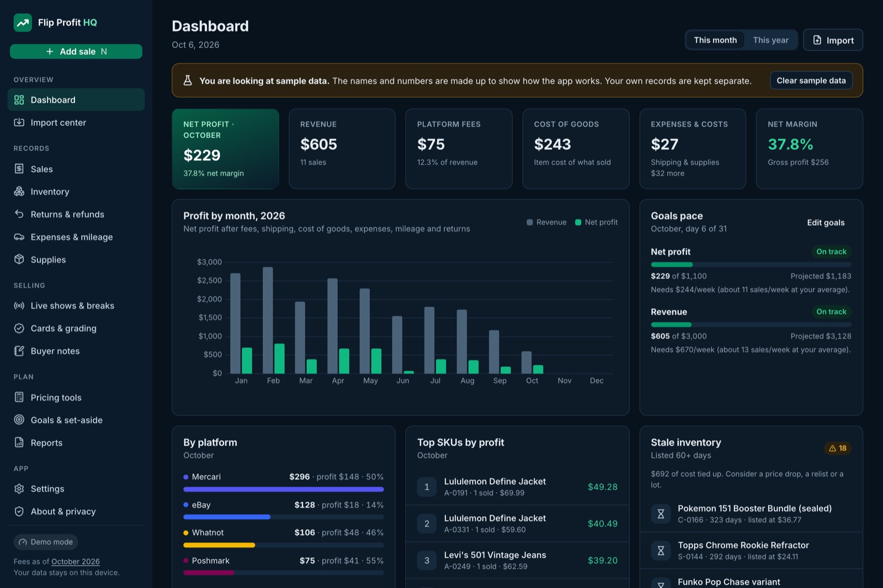Screen dimensions: 883x588
Task: Go to Reports in the sidebar
Action: [76, 442]
